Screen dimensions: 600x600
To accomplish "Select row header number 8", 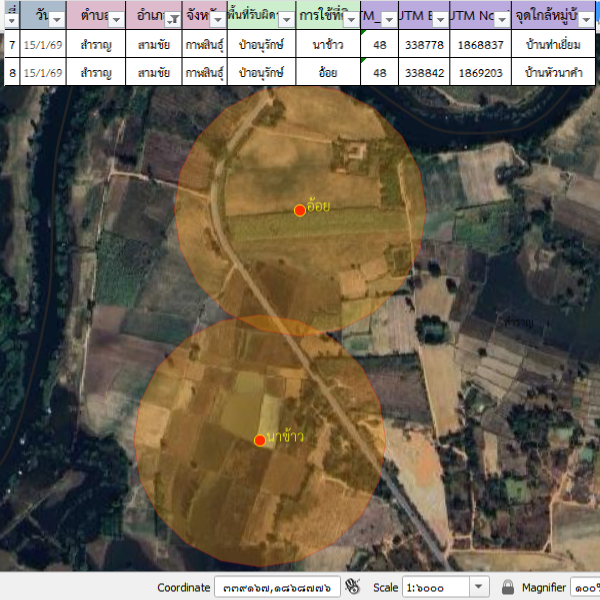I will click(11, 73).
